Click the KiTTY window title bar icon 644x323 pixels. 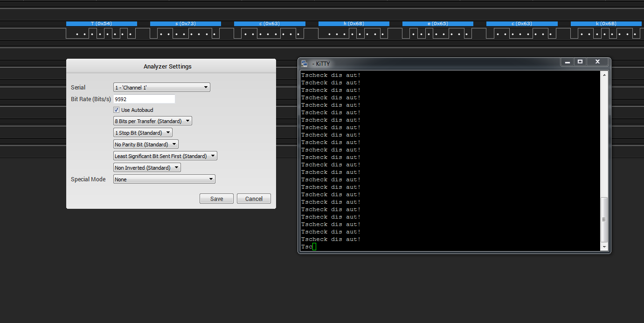[305, 63]
